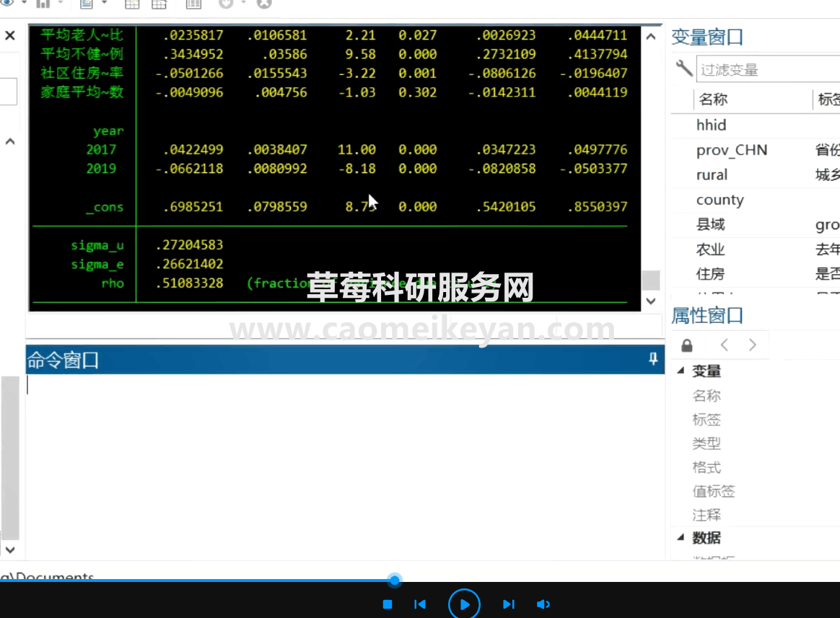This screenshot has height=618, width=840.
Task: Click the 标签 property row
Action: [706, 419]
